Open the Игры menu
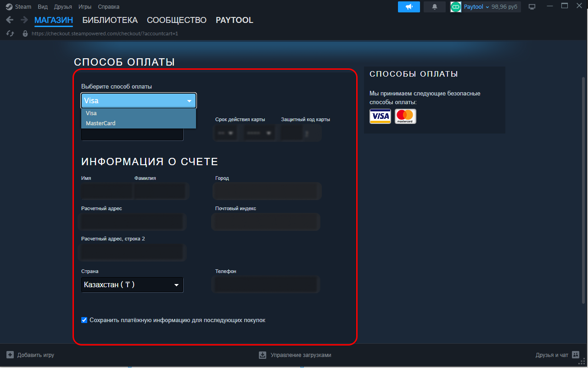The image size is (588, 368). 85,7
